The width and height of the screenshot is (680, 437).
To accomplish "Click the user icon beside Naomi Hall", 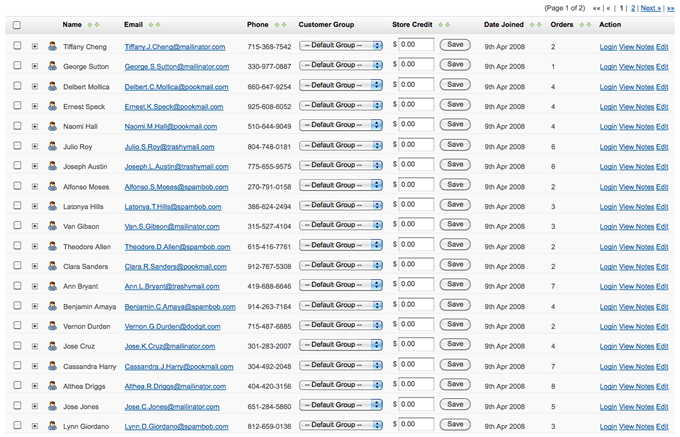I will 52,126.
